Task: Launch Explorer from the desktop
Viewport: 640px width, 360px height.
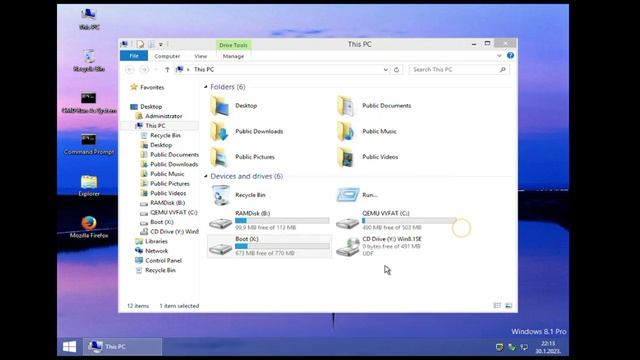Action: (x=89, y=186)
